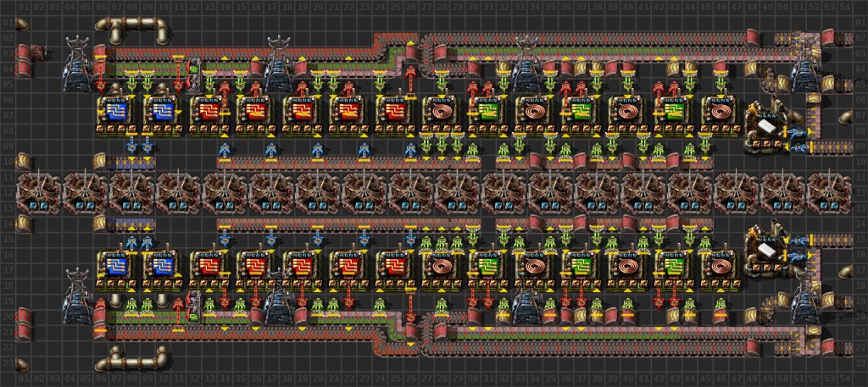Click upper advanced circuit assembler at column 19
This screenshot has height=387, width=868.
[x=302, y=115]
